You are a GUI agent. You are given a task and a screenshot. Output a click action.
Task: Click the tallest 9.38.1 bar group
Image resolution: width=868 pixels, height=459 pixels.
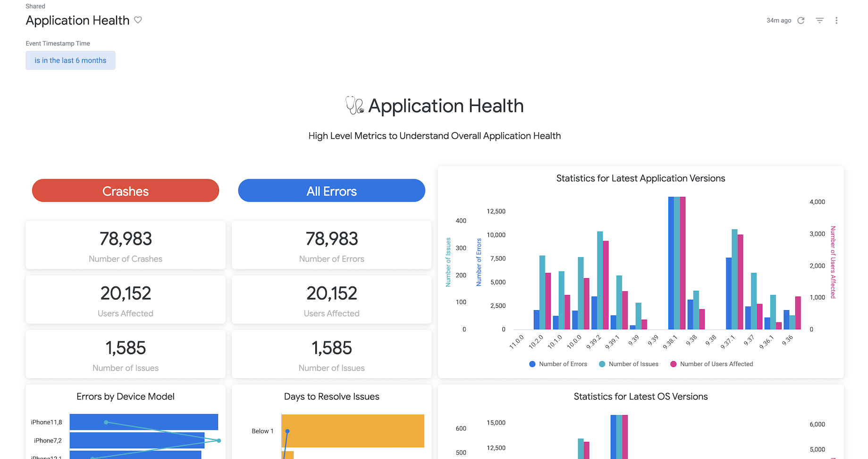pyautogui.click(x=677, y=263)
